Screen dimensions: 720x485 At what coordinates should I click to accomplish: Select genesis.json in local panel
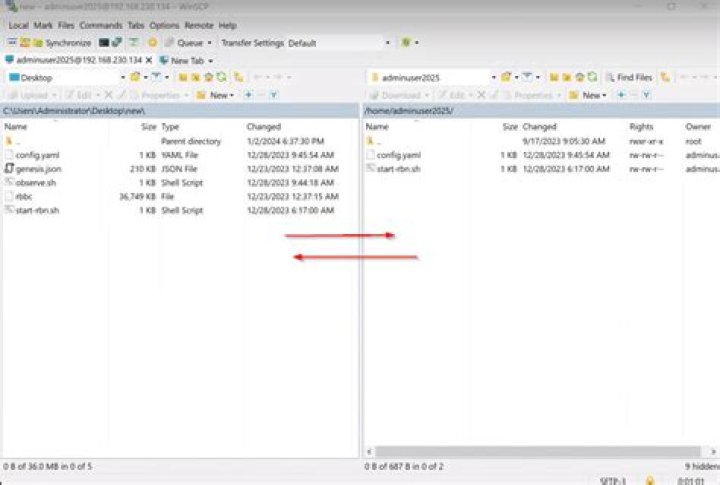pos(36,169)
